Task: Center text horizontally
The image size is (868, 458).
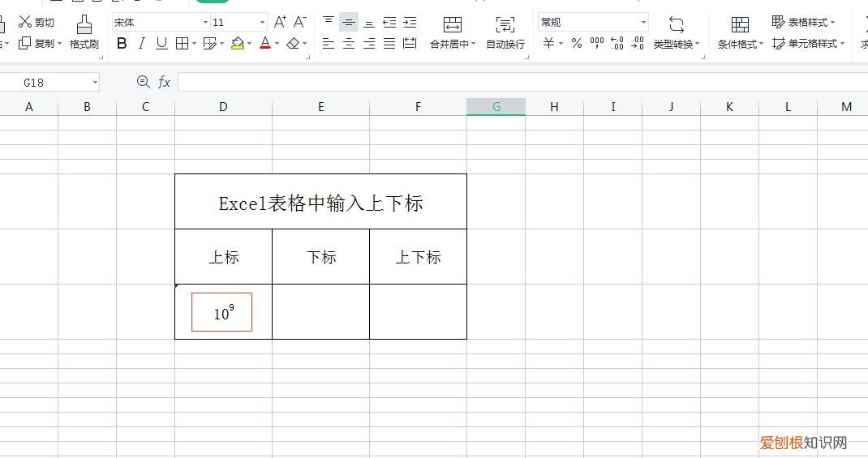Action: (349, 43)
